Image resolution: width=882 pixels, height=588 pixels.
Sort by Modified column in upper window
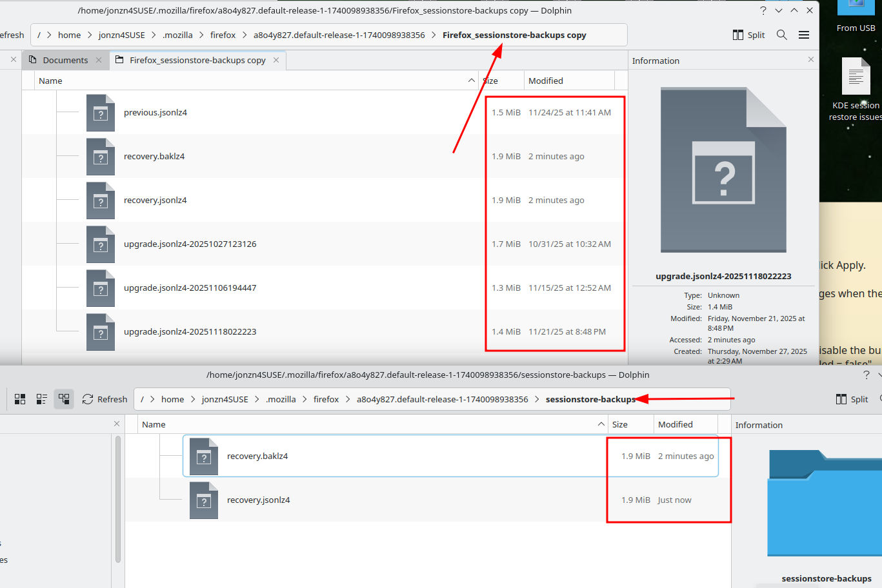(569, 81)
